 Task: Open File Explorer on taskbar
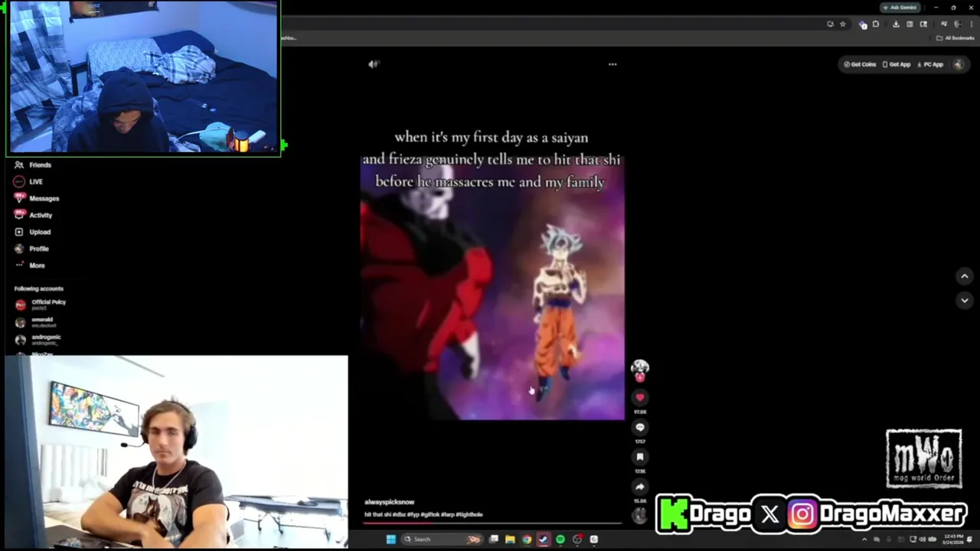[510, 540]
